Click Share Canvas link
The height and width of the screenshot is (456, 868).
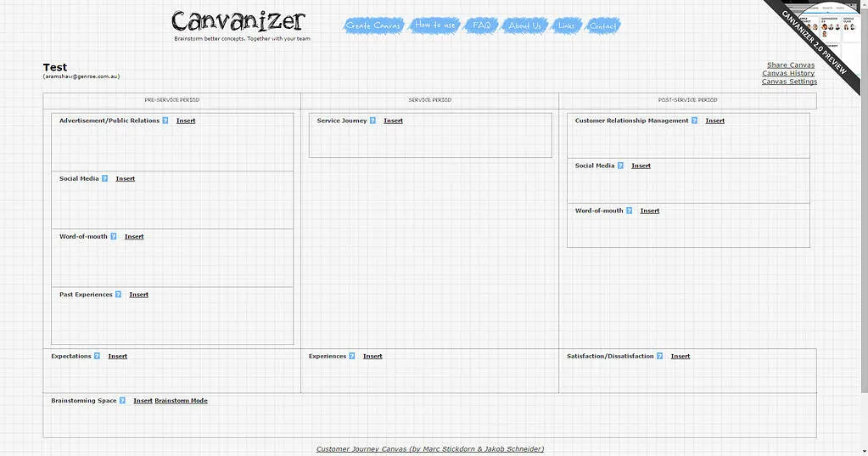tap(791, 65)
